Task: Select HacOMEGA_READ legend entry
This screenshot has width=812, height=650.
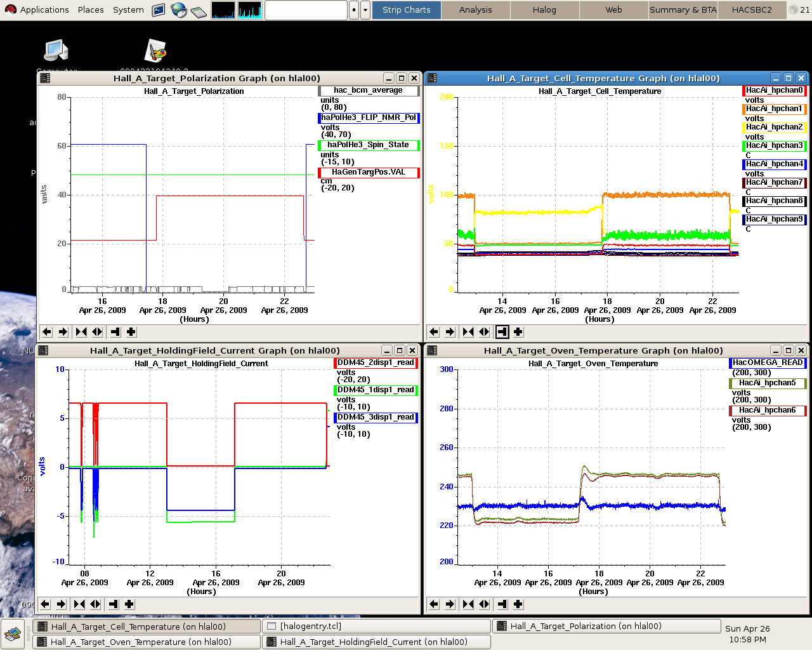Action: (768, 363)
